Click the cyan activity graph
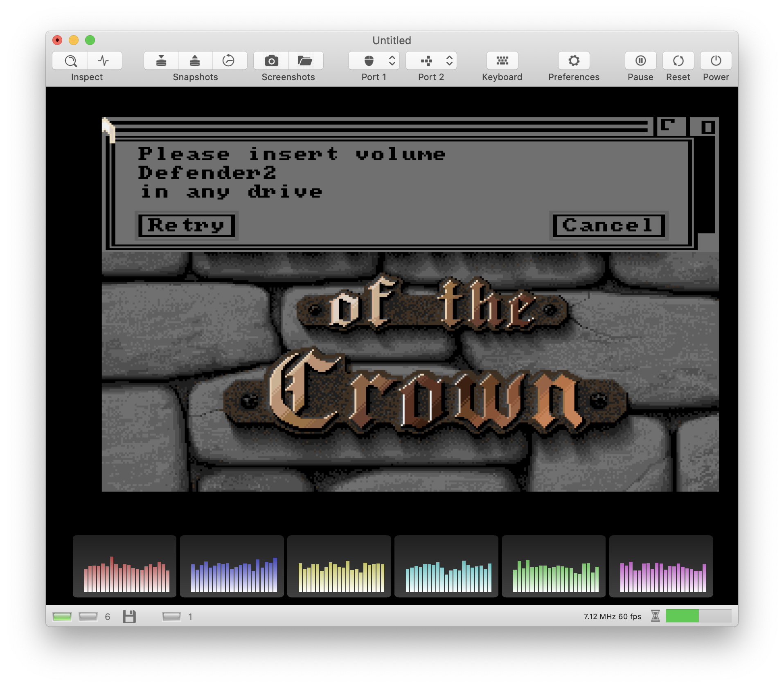The width and height of the screenshot is (784, 687). (446, 566)
